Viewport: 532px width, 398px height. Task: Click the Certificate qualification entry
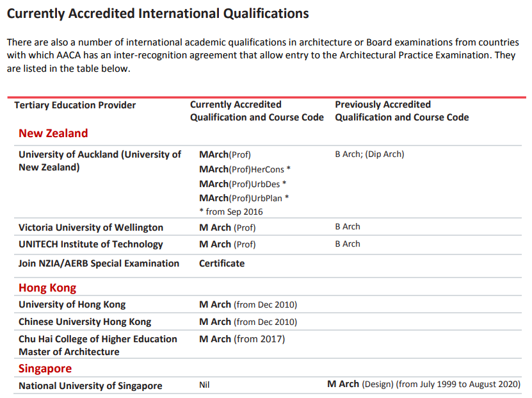222,263
